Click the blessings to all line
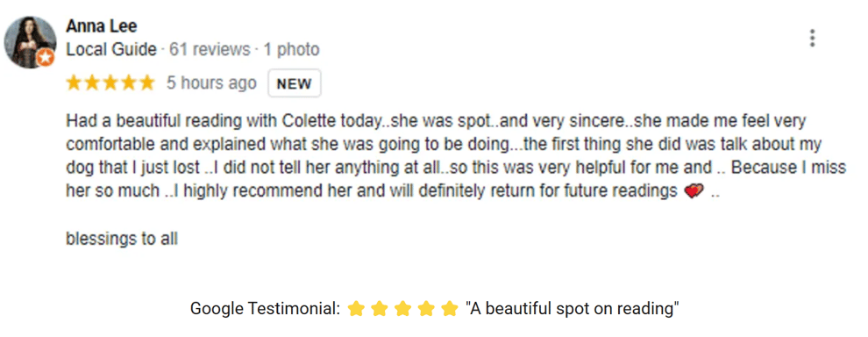 pos(122,239)
